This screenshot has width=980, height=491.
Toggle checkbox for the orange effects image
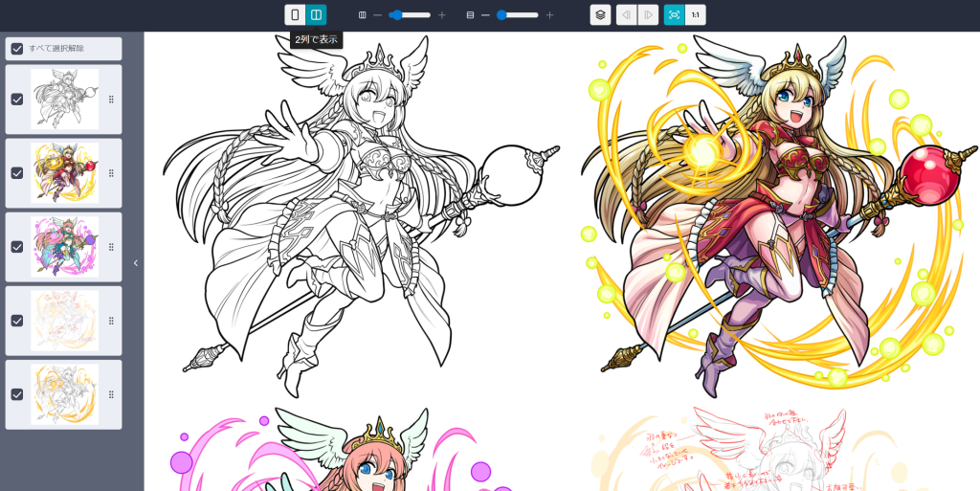[17, 394]
